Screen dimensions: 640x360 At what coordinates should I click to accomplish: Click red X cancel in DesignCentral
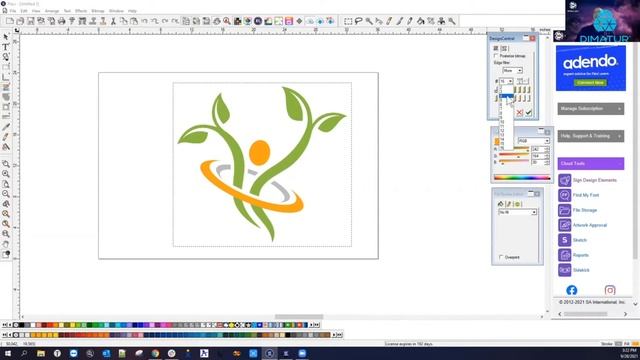click(519, 112)
